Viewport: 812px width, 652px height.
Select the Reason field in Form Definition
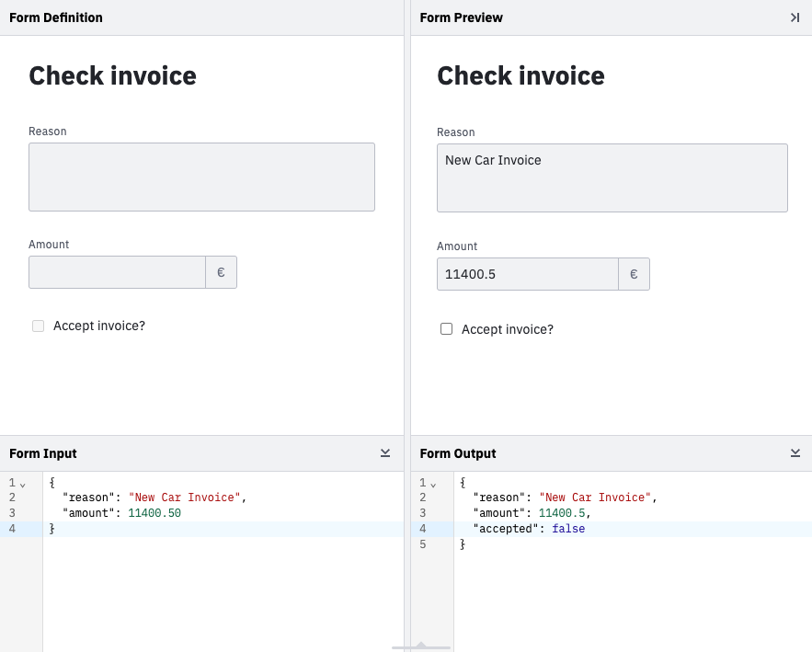click(201, 177)
